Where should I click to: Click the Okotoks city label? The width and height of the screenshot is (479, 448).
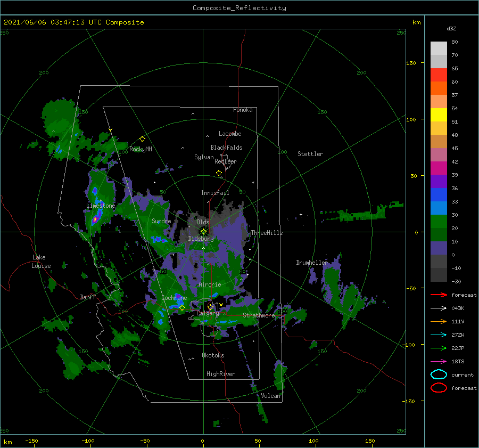coord(213,355)
